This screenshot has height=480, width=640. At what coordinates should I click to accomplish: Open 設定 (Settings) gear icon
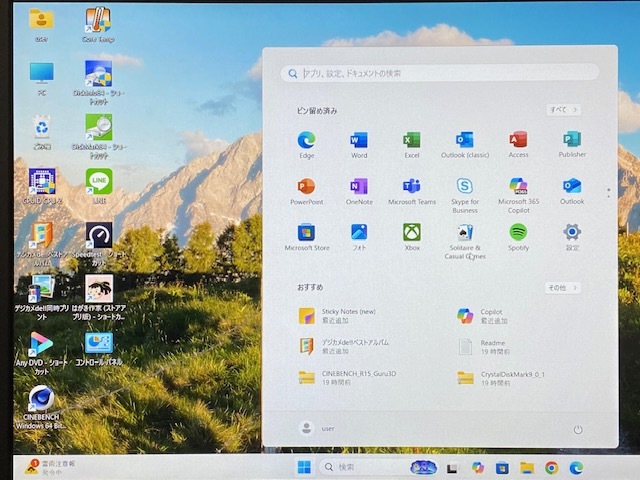tap(572, 237)
